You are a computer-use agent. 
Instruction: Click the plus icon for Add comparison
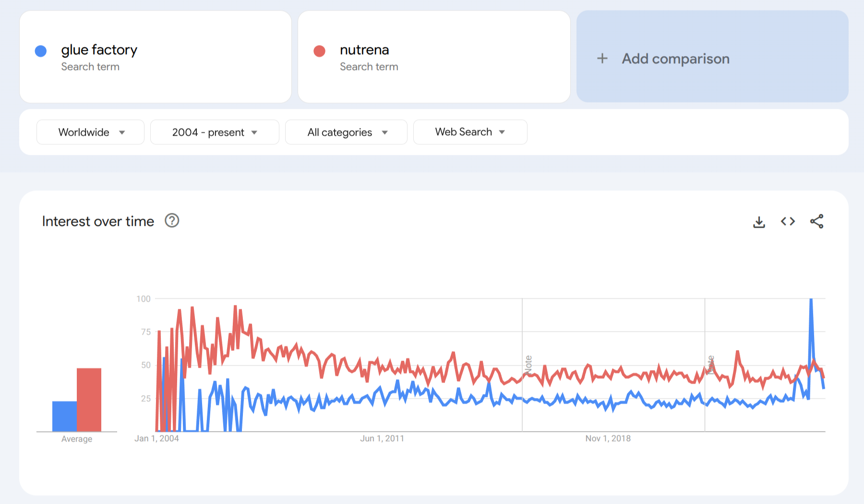[x=602, y=59]
